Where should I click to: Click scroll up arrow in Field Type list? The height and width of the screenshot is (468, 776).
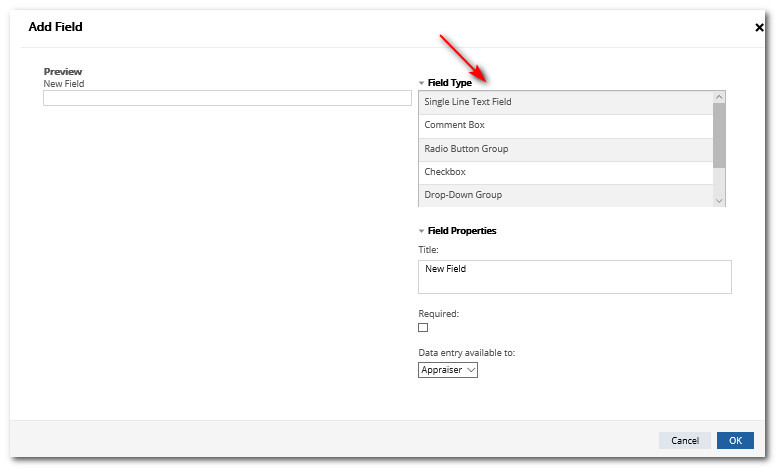pos(719,97)
